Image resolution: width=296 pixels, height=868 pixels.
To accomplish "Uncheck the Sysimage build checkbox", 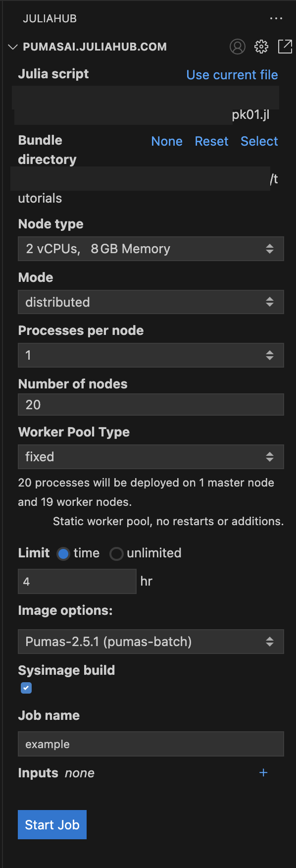I will (x=26, y=688).
